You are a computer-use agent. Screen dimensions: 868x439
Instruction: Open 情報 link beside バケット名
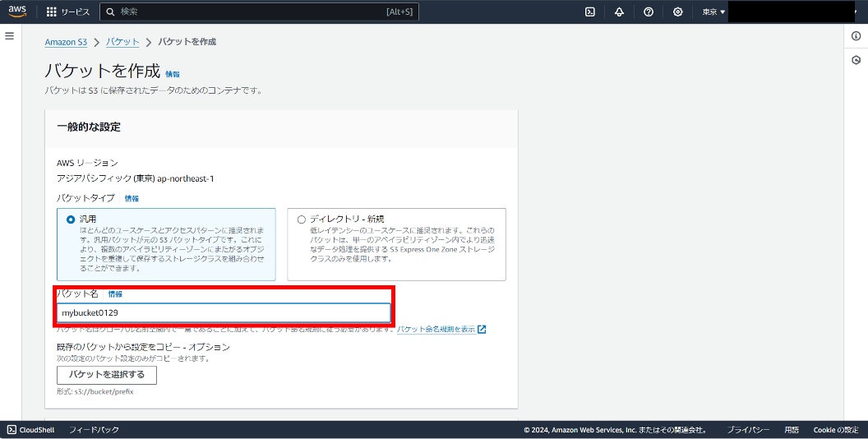click(x=115, y=294)
